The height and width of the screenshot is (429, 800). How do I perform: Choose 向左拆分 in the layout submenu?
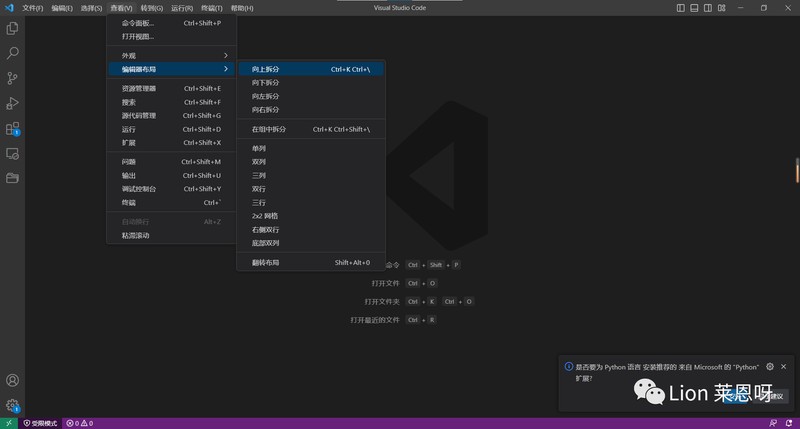click(311, 96)
